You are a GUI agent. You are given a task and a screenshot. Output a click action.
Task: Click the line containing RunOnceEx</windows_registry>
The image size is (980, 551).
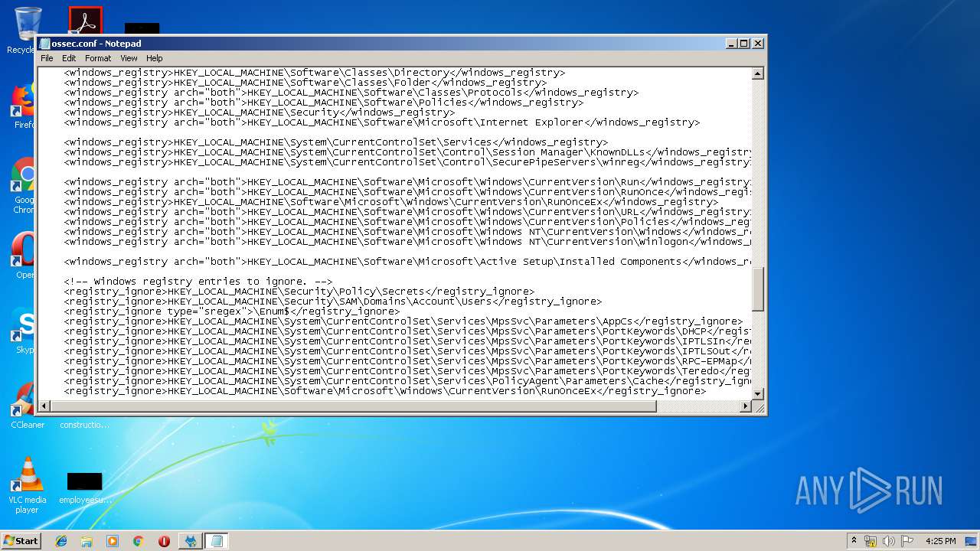pyautogui.click(x=391, y=202)
